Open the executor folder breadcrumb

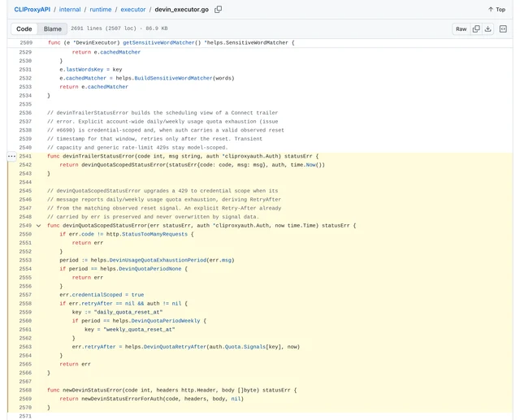click(x=133, y=9)
